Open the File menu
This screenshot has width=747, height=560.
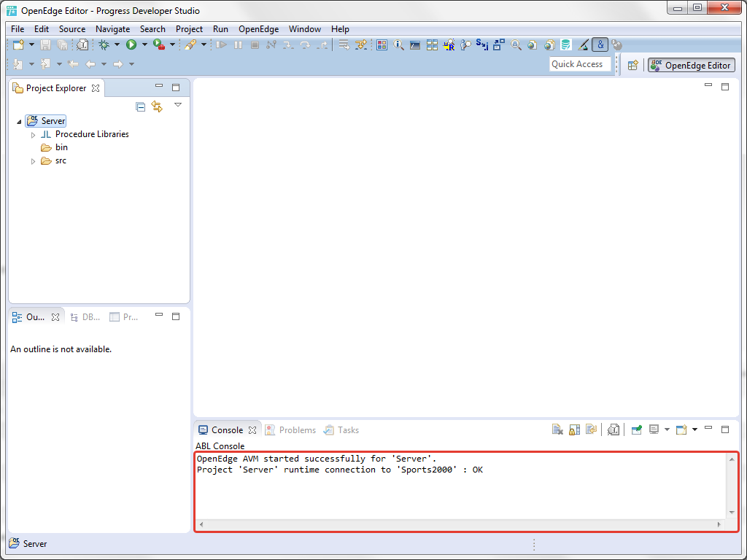click(18, 29)
